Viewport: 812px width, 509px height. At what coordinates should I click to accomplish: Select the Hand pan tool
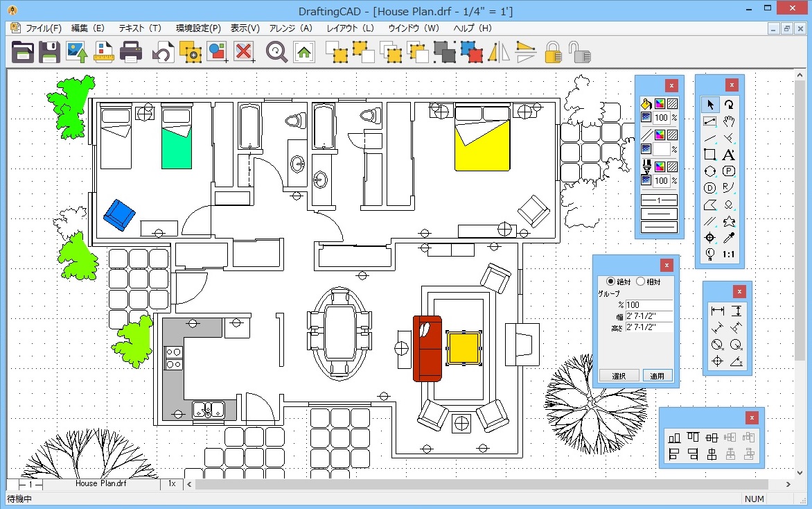coord(728,121)
